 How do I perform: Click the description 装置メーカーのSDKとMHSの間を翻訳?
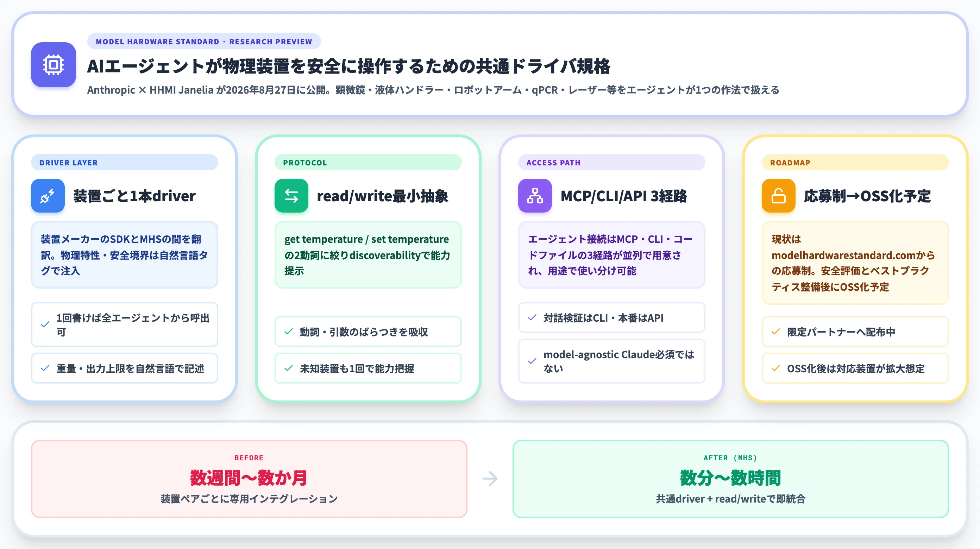(124, 255)
